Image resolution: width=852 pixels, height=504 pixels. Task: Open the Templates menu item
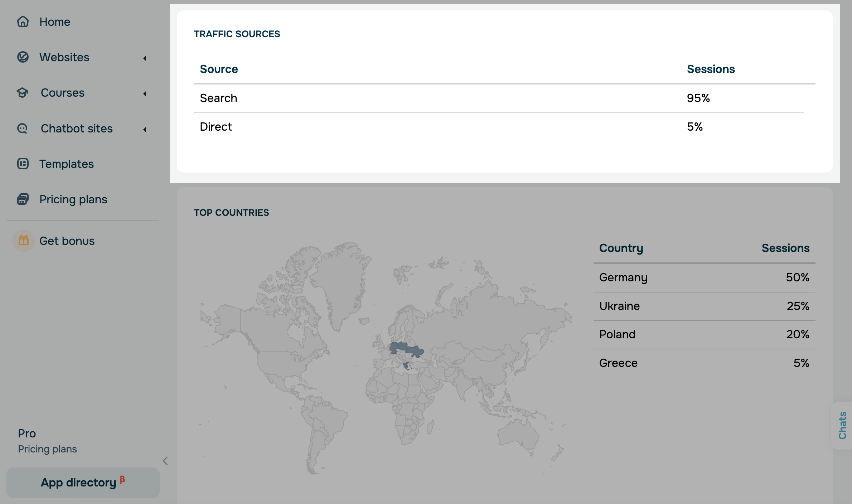tap(67, 164)
